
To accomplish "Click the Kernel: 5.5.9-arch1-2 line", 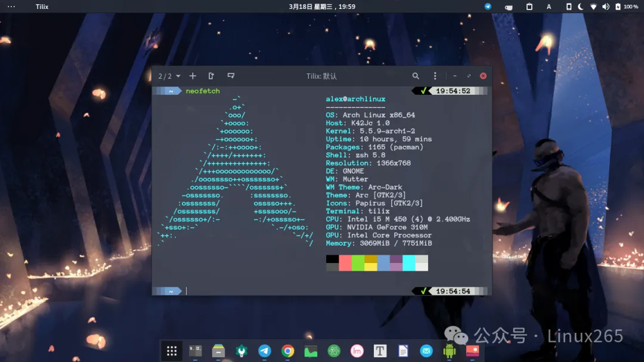I will coord(370,131).
